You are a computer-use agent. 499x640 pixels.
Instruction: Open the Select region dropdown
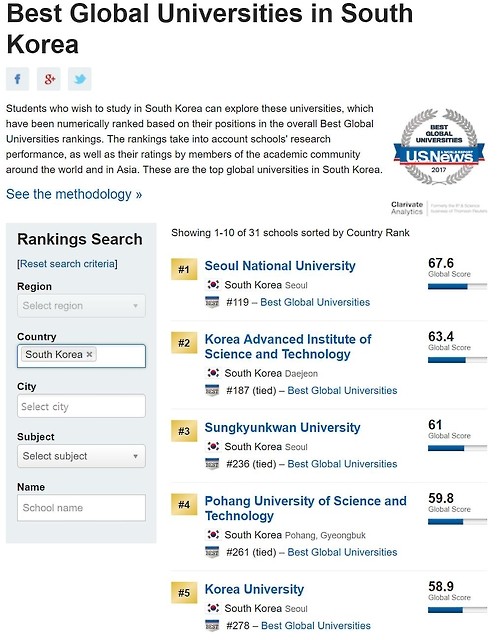click(x=81, y=306)
